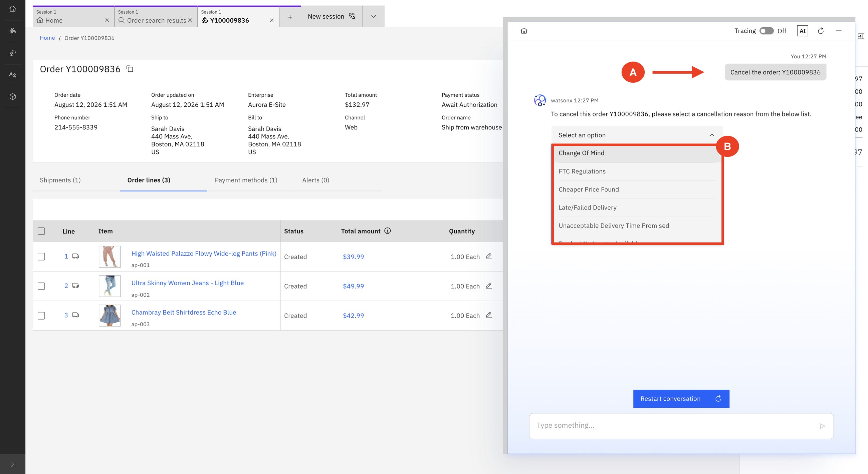Click the Total amount info icon

(388, 231)
